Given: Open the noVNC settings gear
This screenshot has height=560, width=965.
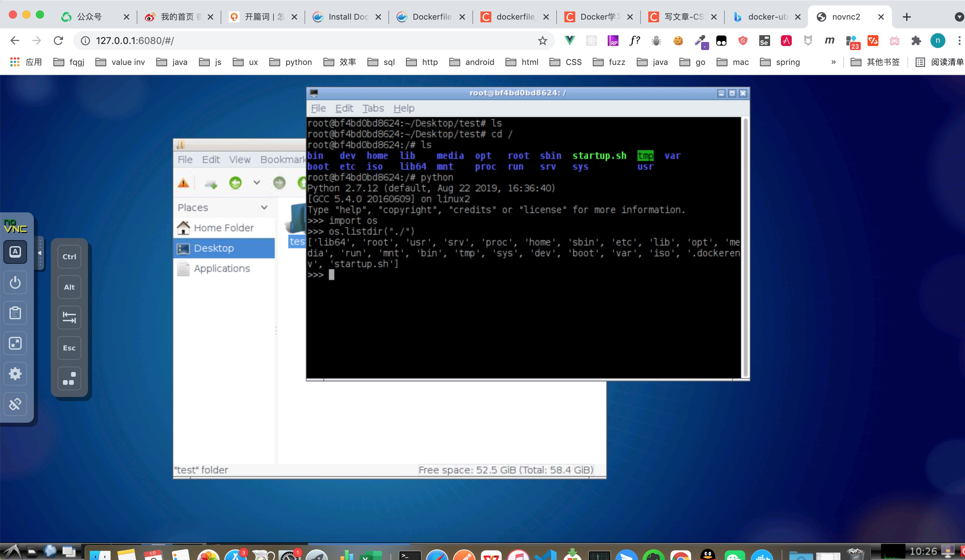Looking at the screenshot, I should [x=15, y=374].
